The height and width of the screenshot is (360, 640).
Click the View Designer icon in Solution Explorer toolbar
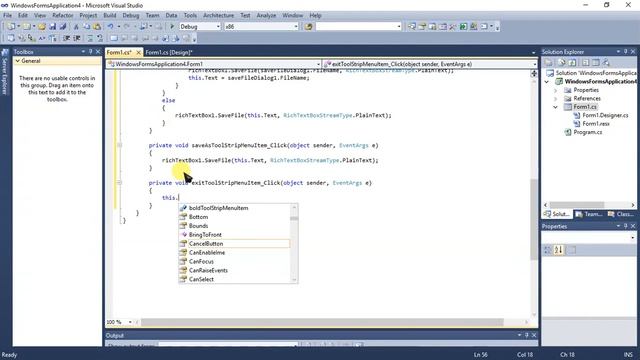(596, 62)
